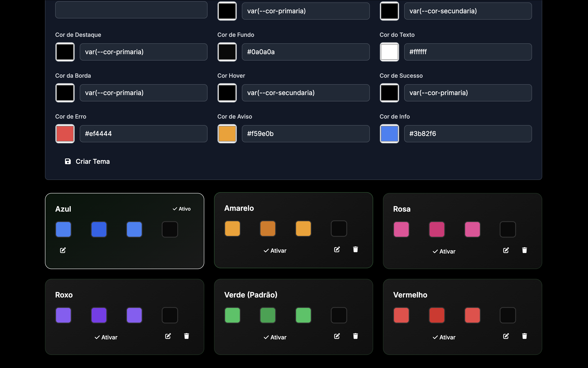
Task: Activate the Amarelo theme
Action: click(275, 251)
